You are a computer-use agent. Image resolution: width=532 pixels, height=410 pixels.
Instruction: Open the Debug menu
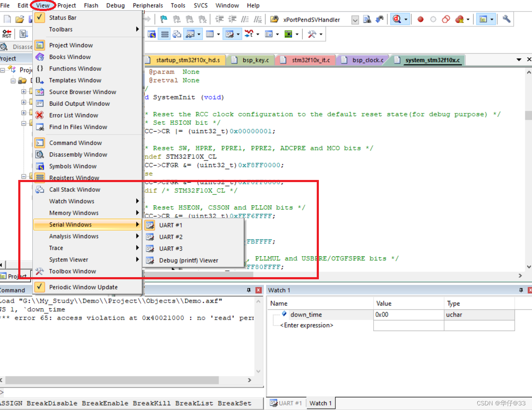(x=115, y=6)
